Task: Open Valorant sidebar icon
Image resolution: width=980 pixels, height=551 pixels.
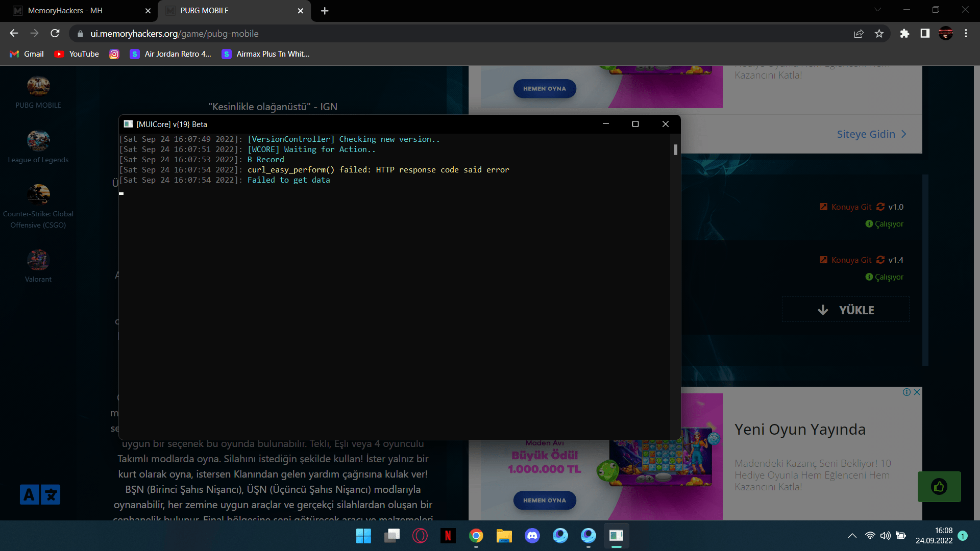Action: tap(38, 260)
